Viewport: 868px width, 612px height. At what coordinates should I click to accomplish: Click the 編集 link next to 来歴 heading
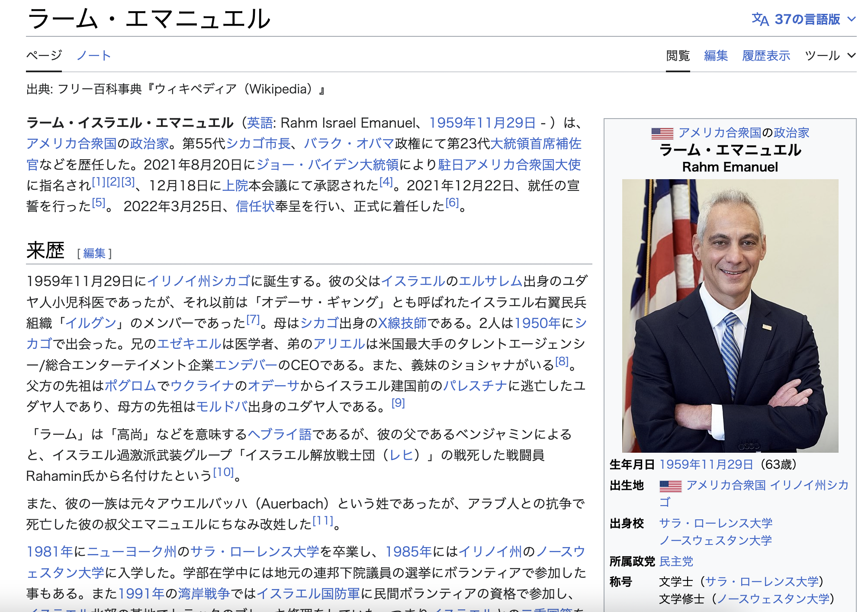point(94,253)
